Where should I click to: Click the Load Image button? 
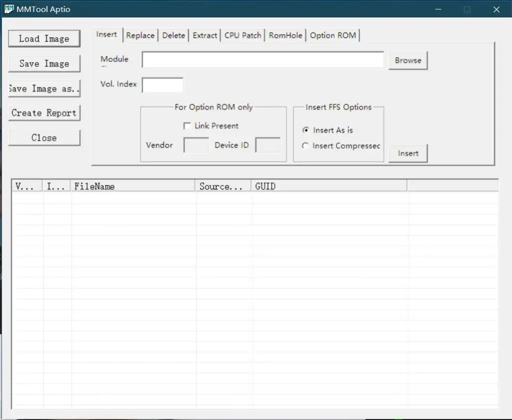tap(44, 39)
